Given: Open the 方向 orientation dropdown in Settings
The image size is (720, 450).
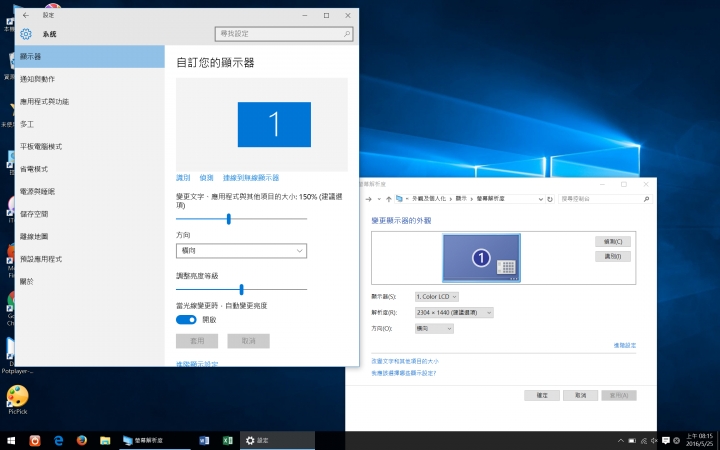Looking at the screenshot, I should point(241,251).
